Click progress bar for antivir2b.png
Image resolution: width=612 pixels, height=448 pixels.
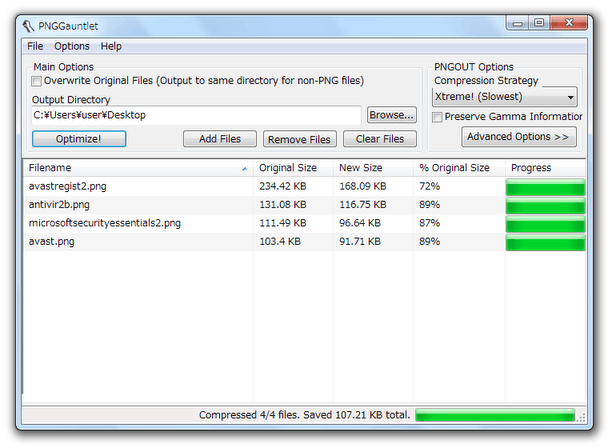click(545, 205)
